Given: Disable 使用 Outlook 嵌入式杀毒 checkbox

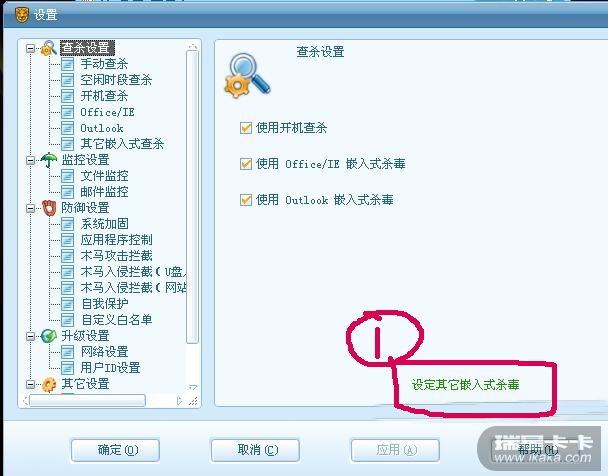Looking at the screenshot, I should 246,200.
